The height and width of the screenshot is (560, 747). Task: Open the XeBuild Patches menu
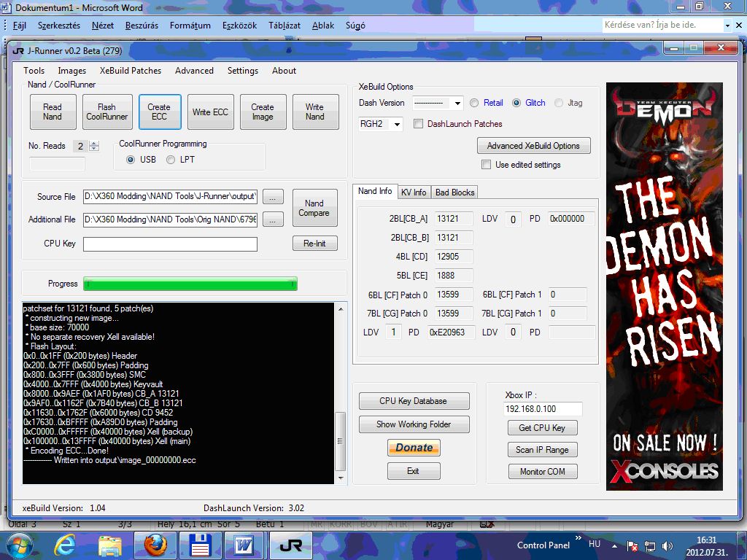click(x=131, y=71)
